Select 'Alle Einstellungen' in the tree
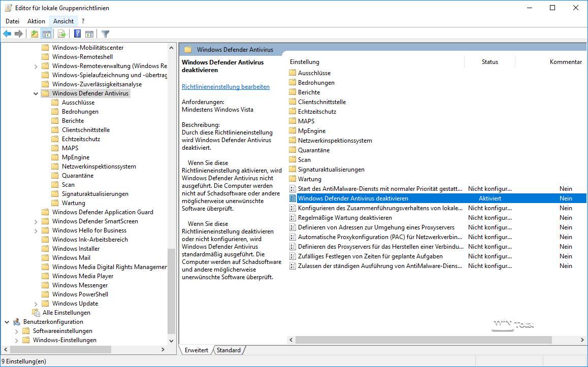The width and height of the screenshot is (588, 367). pos(66,313)
